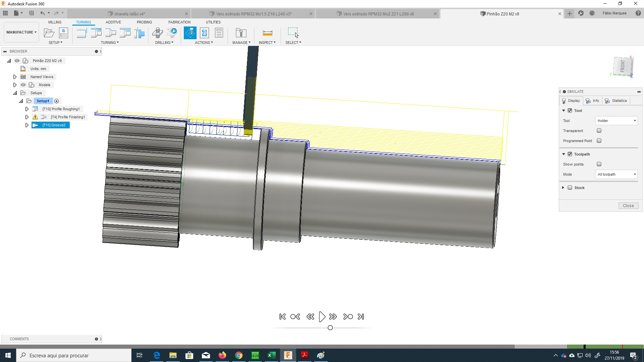Open the Tool dropdown showing Holder
Viewport: 644px width, 362px height.
(616, 121)
